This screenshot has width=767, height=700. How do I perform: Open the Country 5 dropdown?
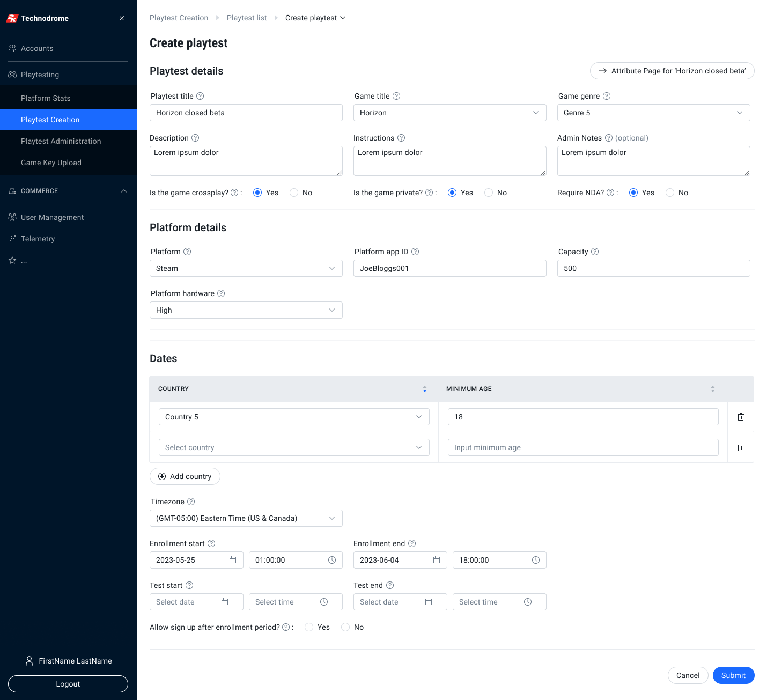point(294,417)
